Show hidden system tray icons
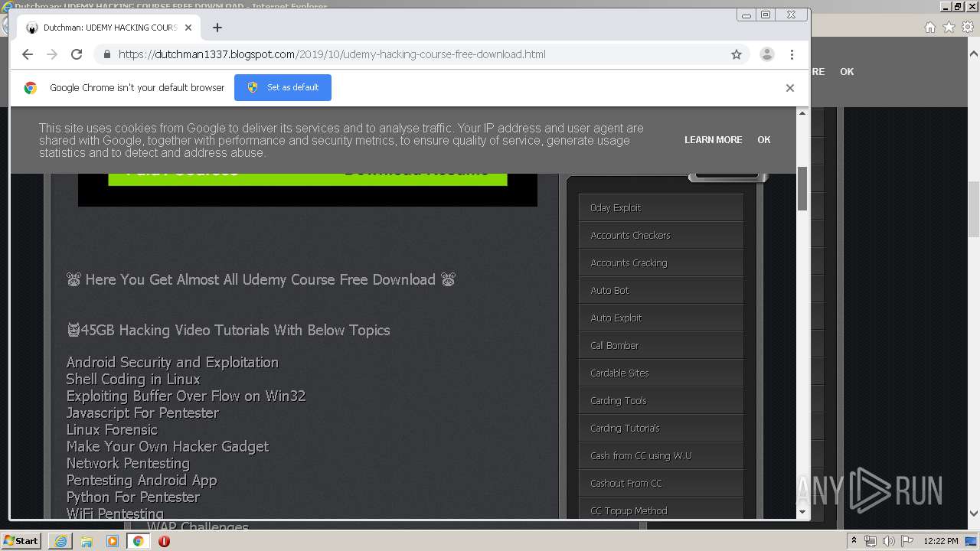 pos(854,541)
